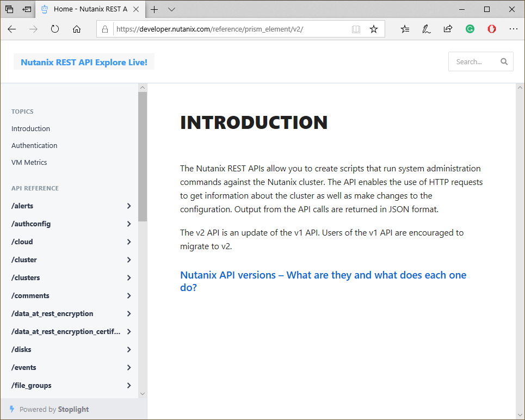The height and width of the screenshot is (420, 525).
Task: Minimize the browser window
Action: (462, 9)
